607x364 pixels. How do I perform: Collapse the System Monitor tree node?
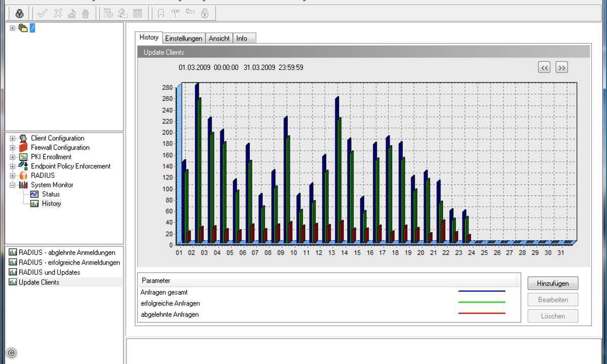[x=13, y=185]
